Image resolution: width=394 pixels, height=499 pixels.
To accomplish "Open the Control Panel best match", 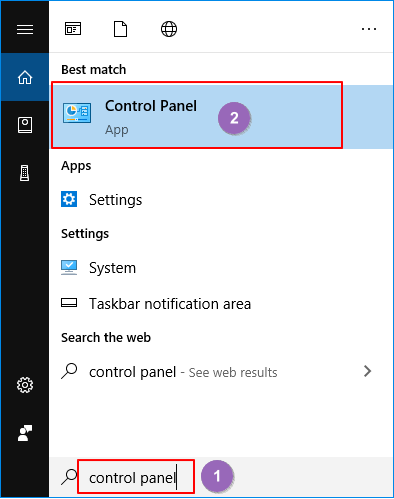I will tap(222, 117).
